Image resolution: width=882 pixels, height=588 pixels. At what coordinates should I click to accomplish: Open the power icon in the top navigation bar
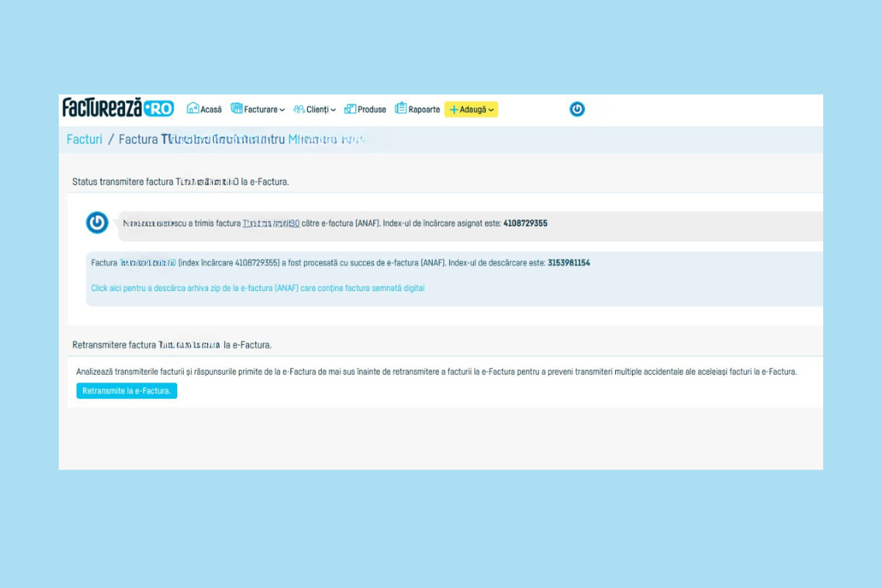click(577, 109)
